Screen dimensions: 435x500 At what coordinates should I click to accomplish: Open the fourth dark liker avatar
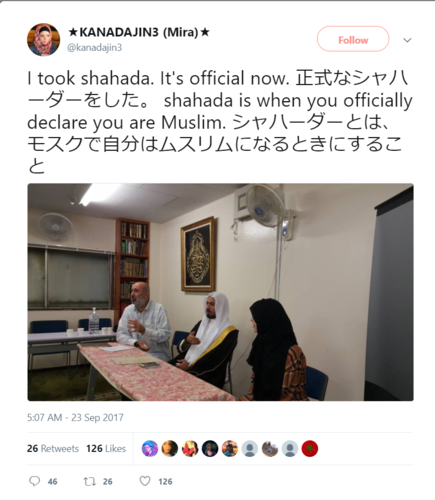click(x=210, y=448)
